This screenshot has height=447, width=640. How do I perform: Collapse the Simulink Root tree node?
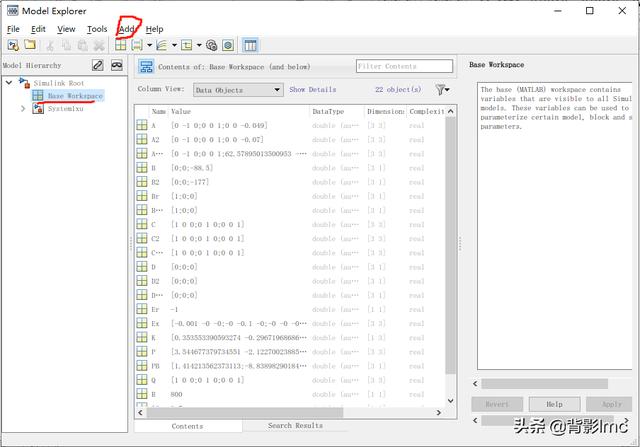9,82
